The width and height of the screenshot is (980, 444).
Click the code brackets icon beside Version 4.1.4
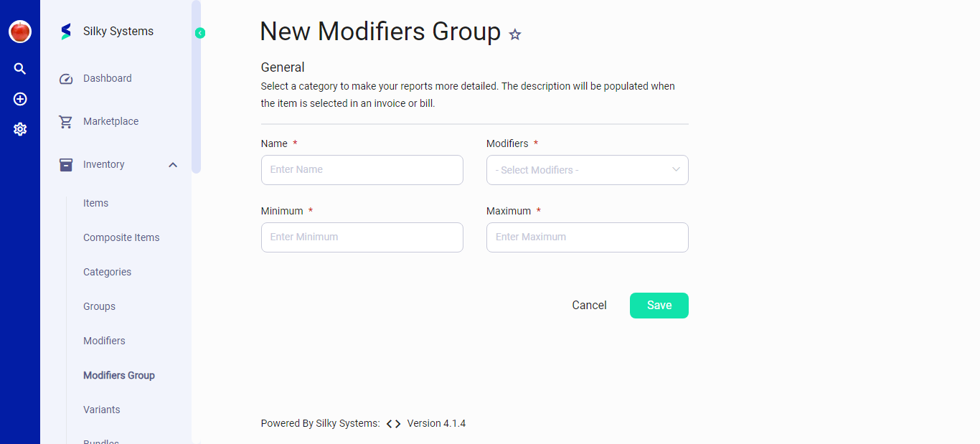(392, 423)
